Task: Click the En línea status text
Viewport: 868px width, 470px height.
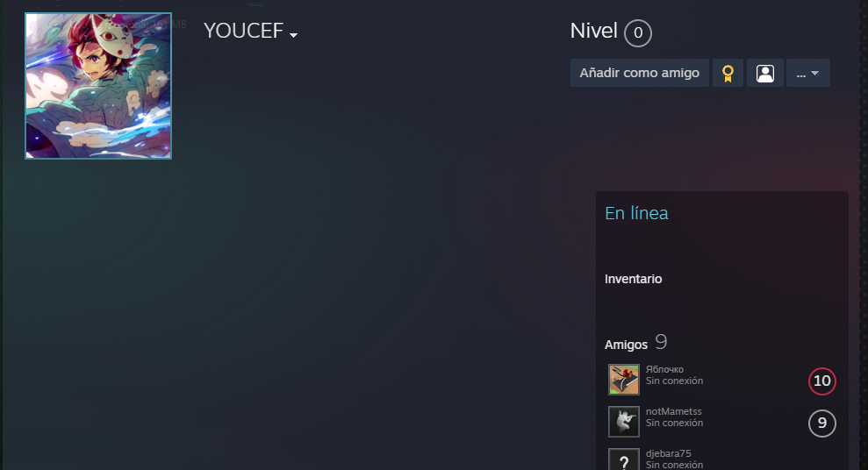Action: (636, 213)
